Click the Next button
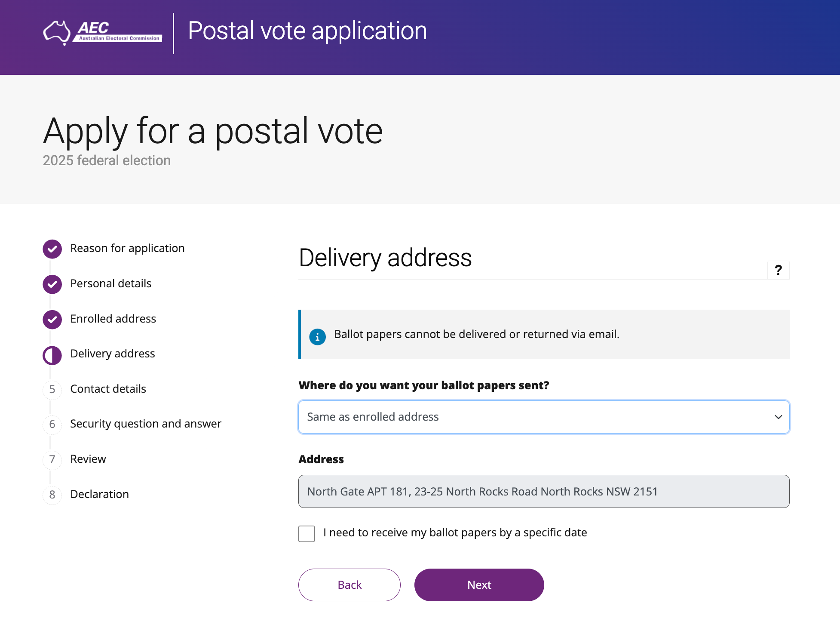This screenshot has height=640, width=840. coord(479,585)
